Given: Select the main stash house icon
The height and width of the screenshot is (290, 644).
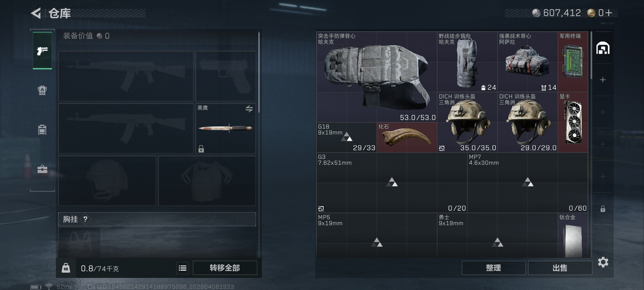Looking at the screenshot, I should click(603, 48).
